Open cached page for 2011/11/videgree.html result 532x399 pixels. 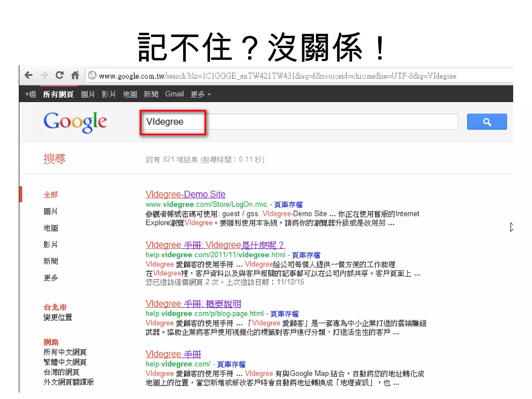(306, 255)
